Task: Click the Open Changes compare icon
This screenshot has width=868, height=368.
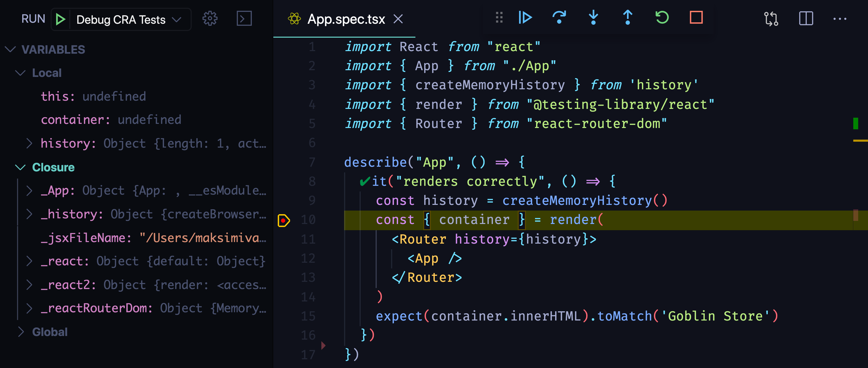Action: click(771, 19)
